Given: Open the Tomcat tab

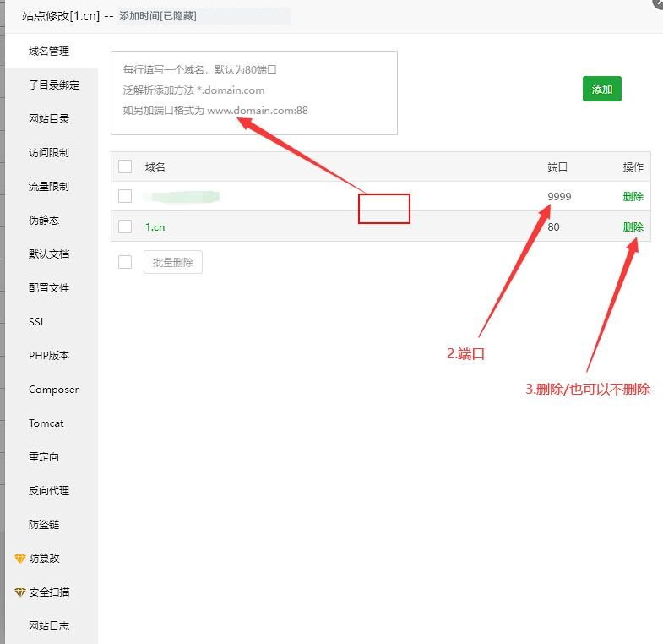Looking at the screenshot, I should point(52,423).
